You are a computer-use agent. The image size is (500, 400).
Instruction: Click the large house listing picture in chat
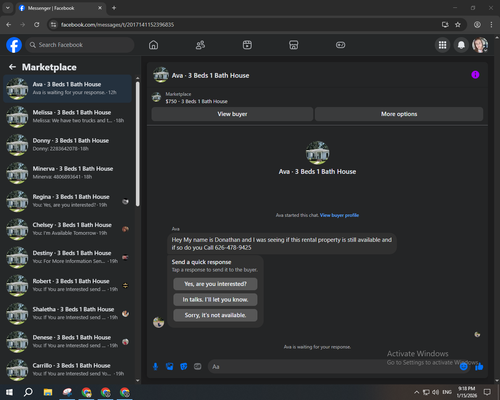[x=317, y=153]
